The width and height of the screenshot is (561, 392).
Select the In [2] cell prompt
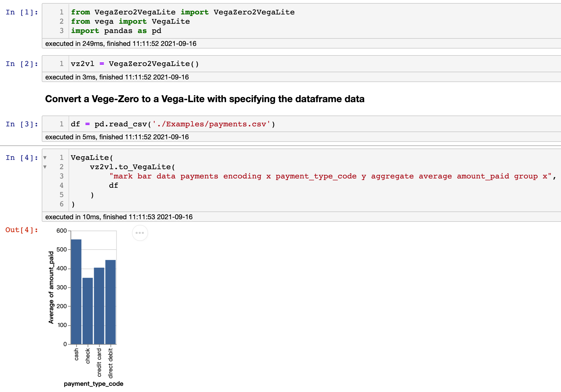(22, 64)
